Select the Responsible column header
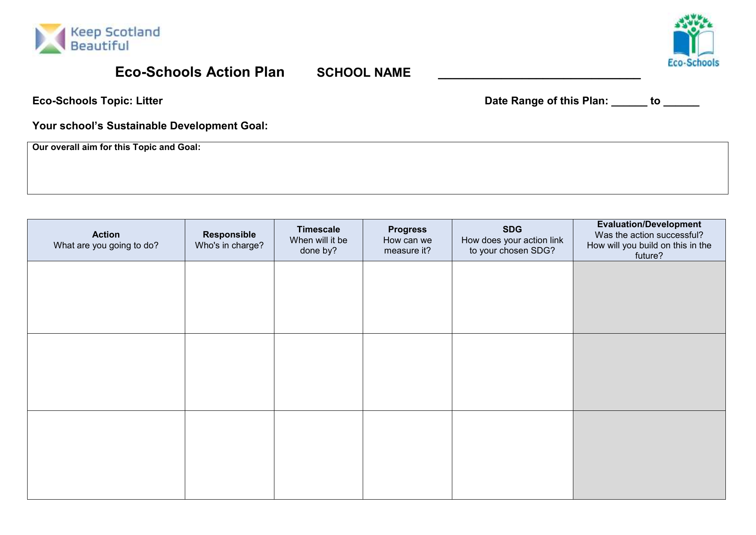Viewport: 756px width, 535px height. pyautogui.click(x=230, y=240)
